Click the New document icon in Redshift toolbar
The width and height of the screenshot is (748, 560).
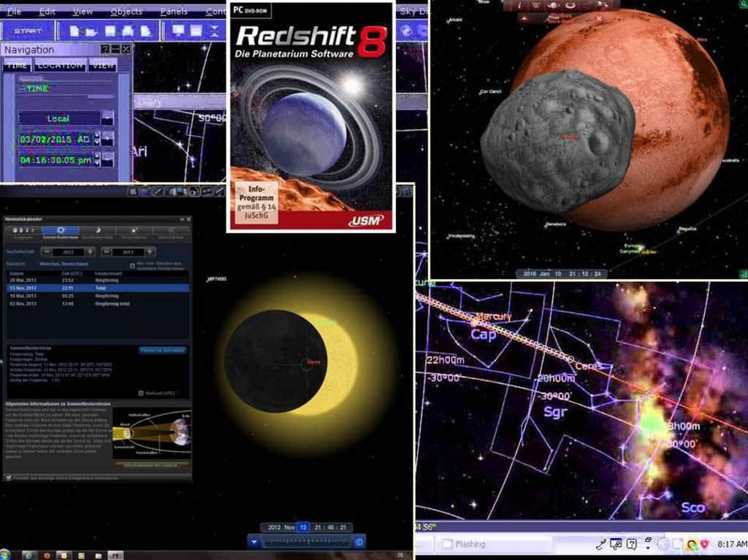75,31
